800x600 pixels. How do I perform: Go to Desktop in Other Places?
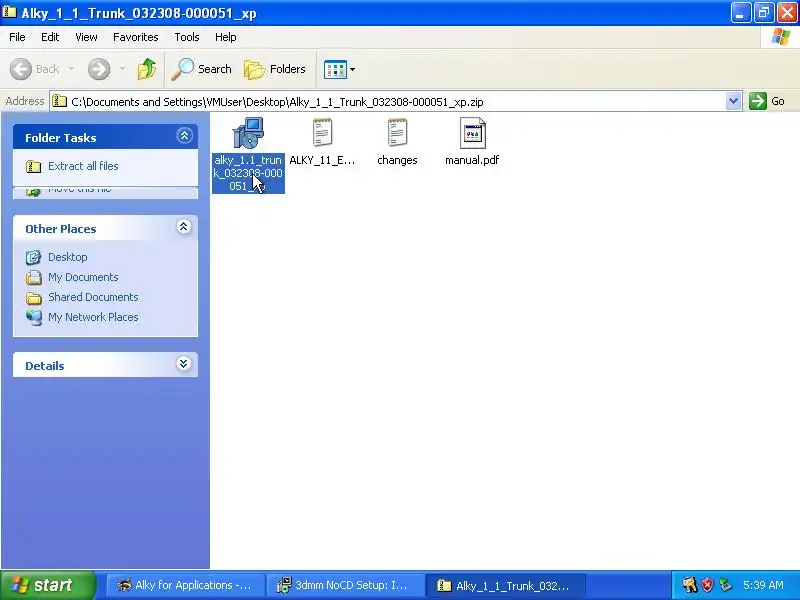pos(68,257)
